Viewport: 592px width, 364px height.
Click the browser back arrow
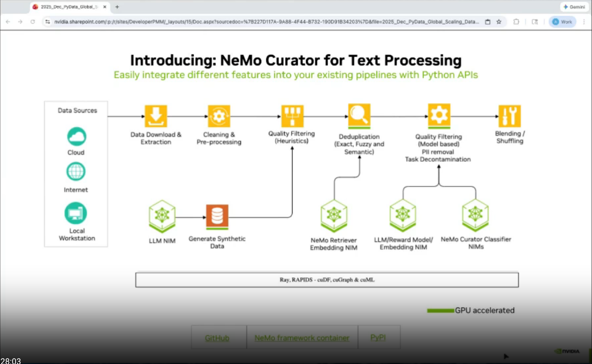8,22
